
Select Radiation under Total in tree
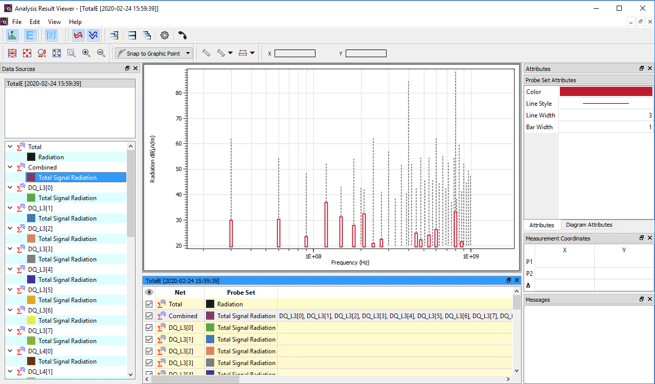coord(51,157)
